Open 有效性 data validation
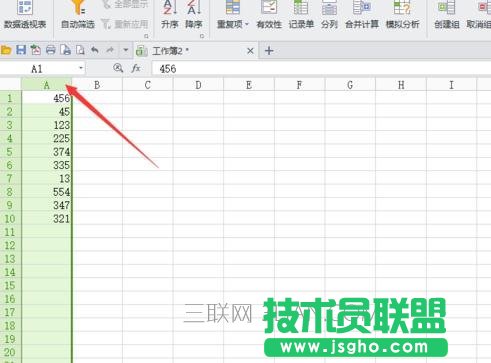 (x=269, y=15)
